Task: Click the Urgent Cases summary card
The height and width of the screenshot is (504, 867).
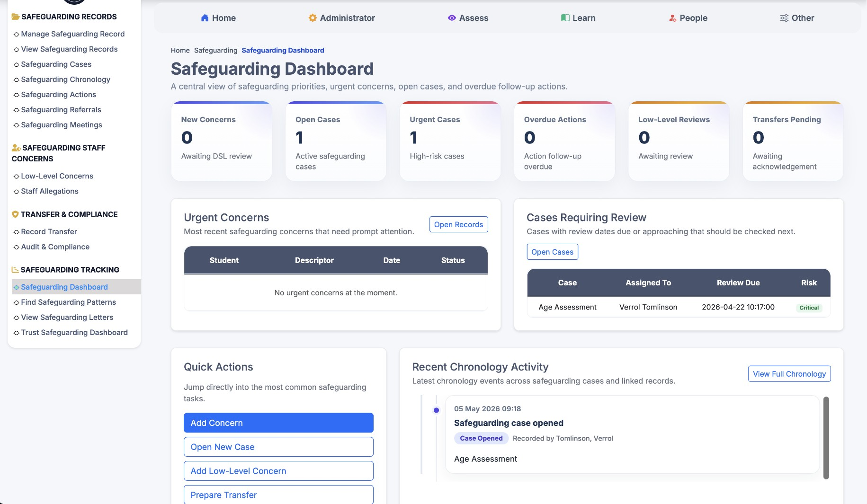Action: [x=450, y=141]
